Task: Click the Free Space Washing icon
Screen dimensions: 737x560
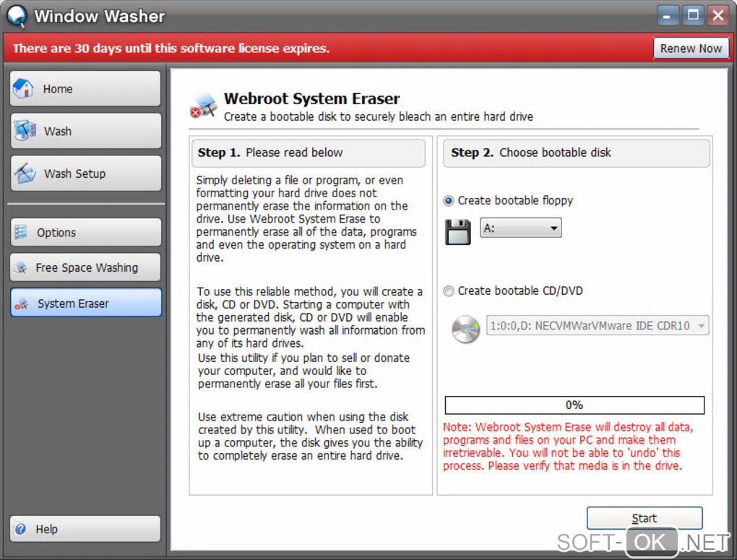Action: click(x=21, y=267)
